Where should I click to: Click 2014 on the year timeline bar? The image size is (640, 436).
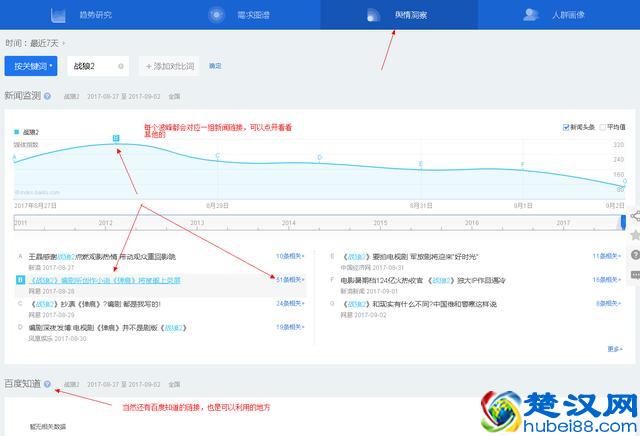point(289,223)
